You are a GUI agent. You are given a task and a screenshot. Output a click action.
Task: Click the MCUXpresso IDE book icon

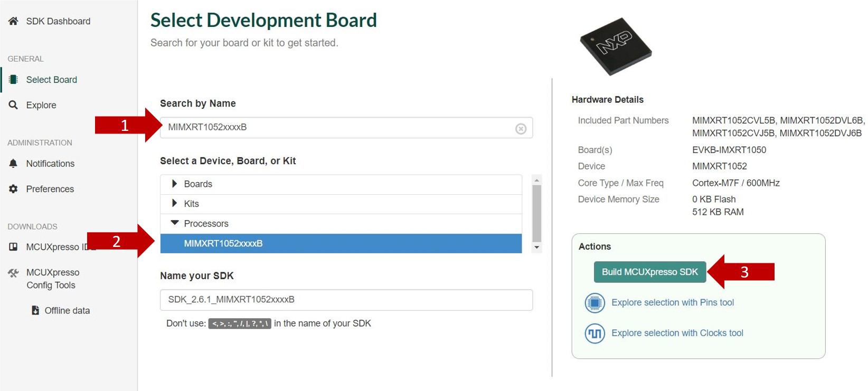coord(13,247)
